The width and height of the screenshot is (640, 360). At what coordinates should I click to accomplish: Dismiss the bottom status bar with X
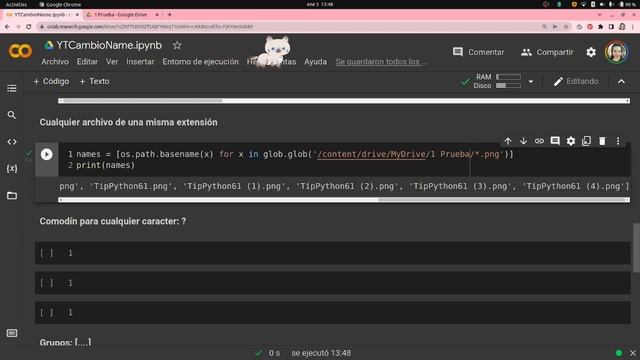coord(633,353)
